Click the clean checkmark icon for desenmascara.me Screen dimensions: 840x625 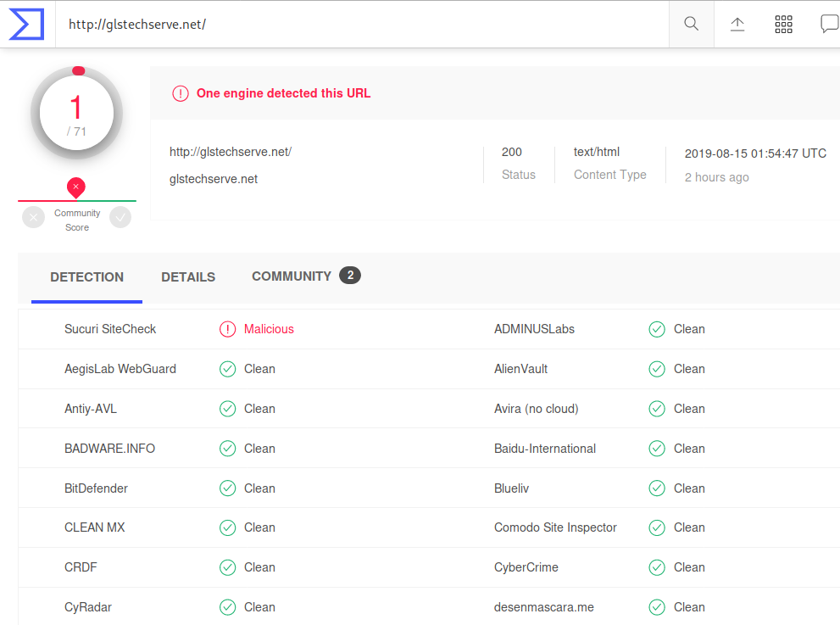657,607
